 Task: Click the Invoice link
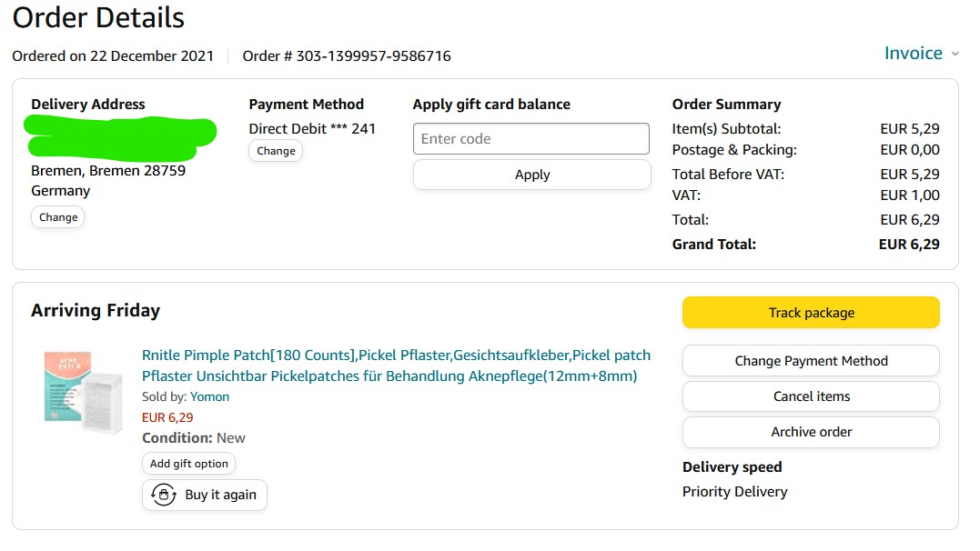[x=913, y=54]
